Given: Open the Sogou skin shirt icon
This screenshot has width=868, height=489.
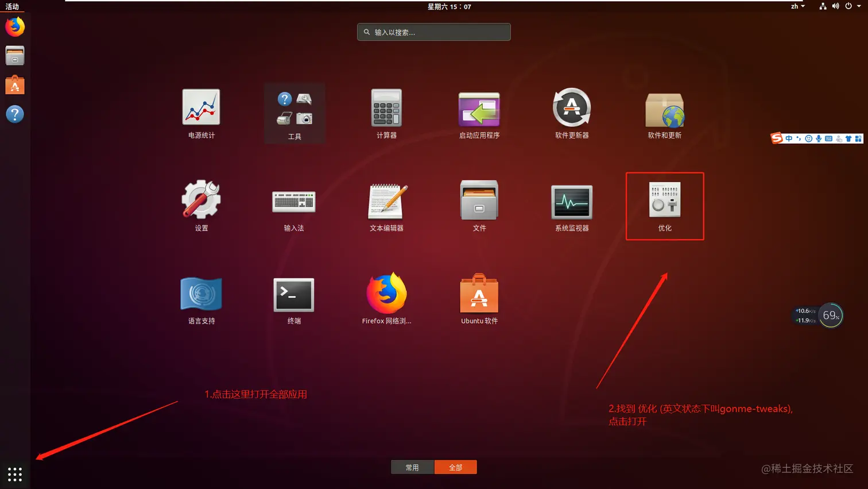Looking at the screenshot, I should (848, 138).
